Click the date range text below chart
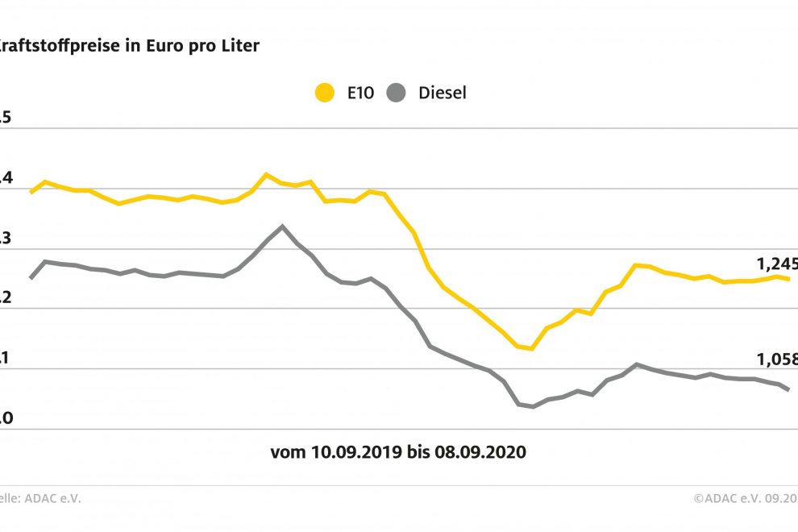The height and width of the screenshot is (532, 798). 398,452
